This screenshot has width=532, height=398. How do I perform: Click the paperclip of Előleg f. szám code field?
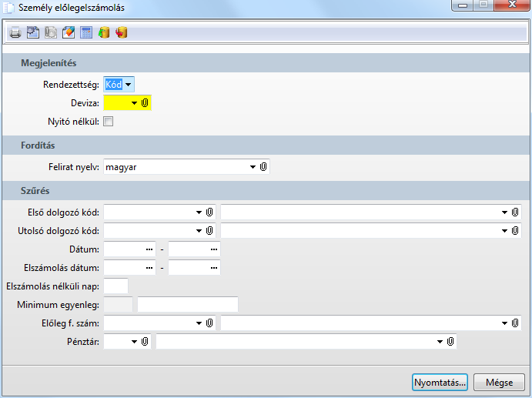(x=209, y=323)
